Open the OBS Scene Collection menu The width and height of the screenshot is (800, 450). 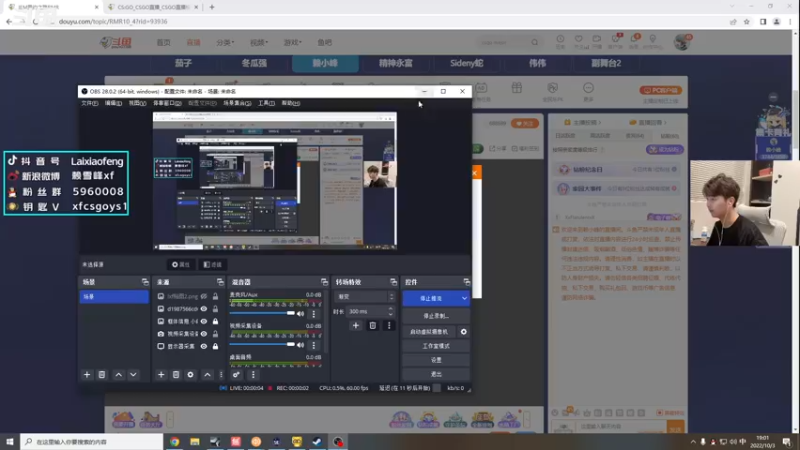237,103
